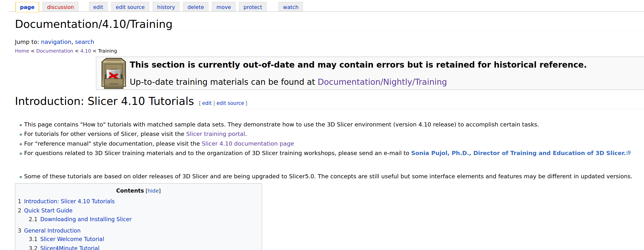Click the 4.10 breadcrumb link
Image resolution: width=644 pixels, height=250 pixels.
click(86, 51)
